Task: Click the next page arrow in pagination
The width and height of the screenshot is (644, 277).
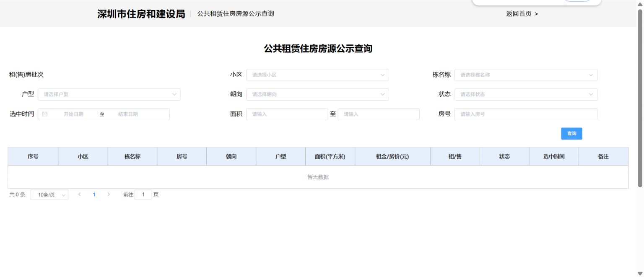Action: coord(109,194)
